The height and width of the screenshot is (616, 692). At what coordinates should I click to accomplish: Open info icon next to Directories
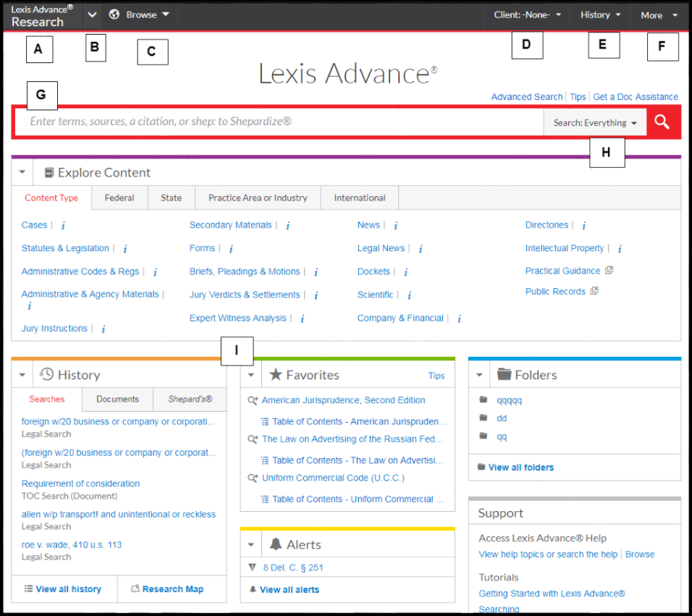[x=584, y=226]
